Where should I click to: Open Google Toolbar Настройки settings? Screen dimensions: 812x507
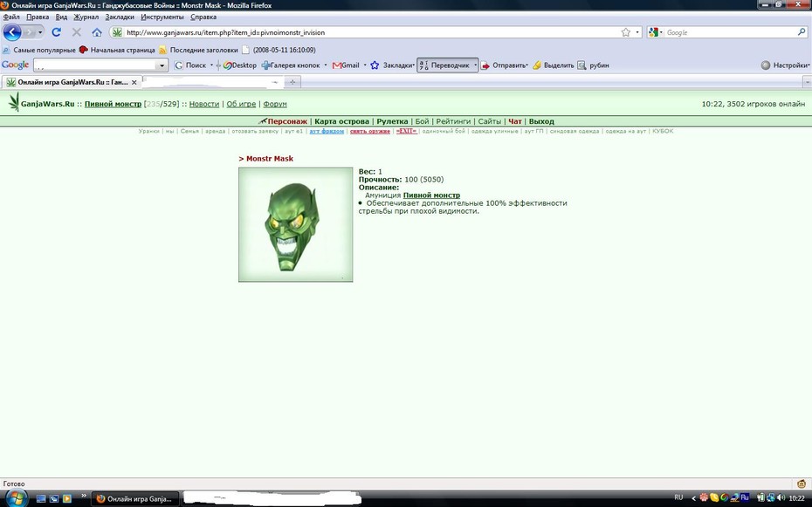pyautogui.click(x=785, y=65)
